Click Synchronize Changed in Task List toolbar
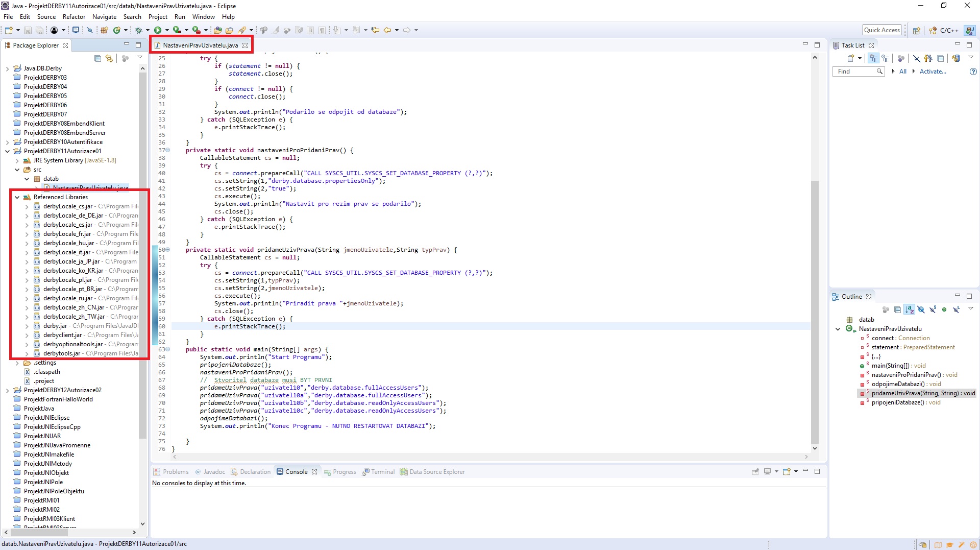The height and width of the screenshot is (550, 980). point(955,58)
